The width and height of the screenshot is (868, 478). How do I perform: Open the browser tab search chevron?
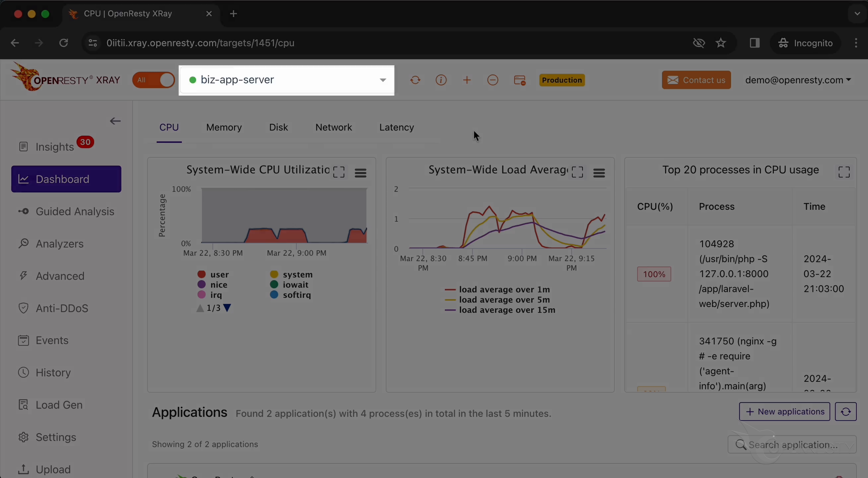[x=857, y=14]
